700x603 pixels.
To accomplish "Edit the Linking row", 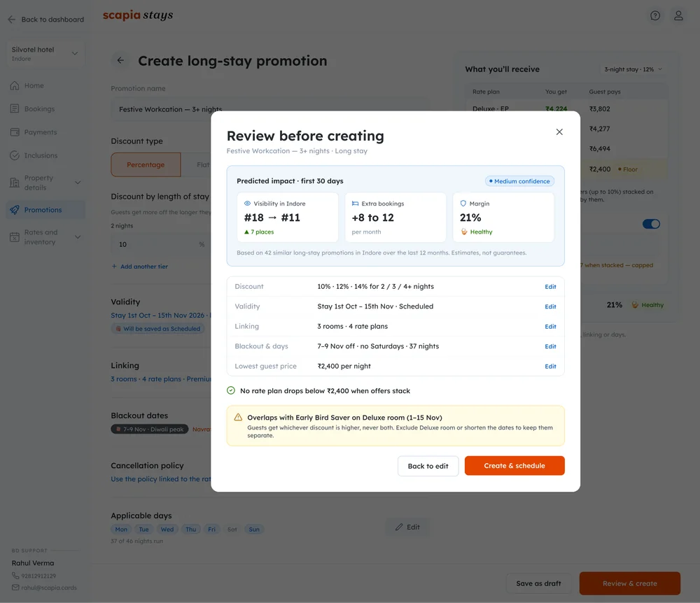I will [550, 327].
